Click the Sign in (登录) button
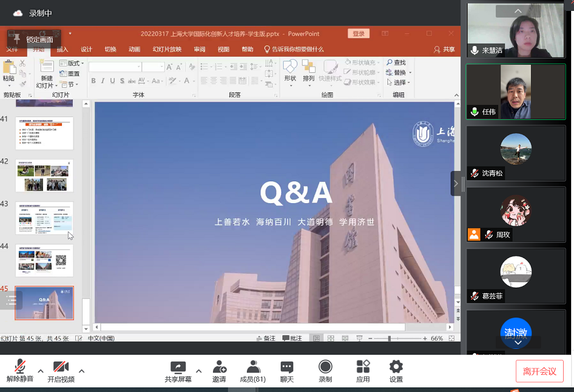Screen dimensions: 574x392 click(x=358, y=34)
